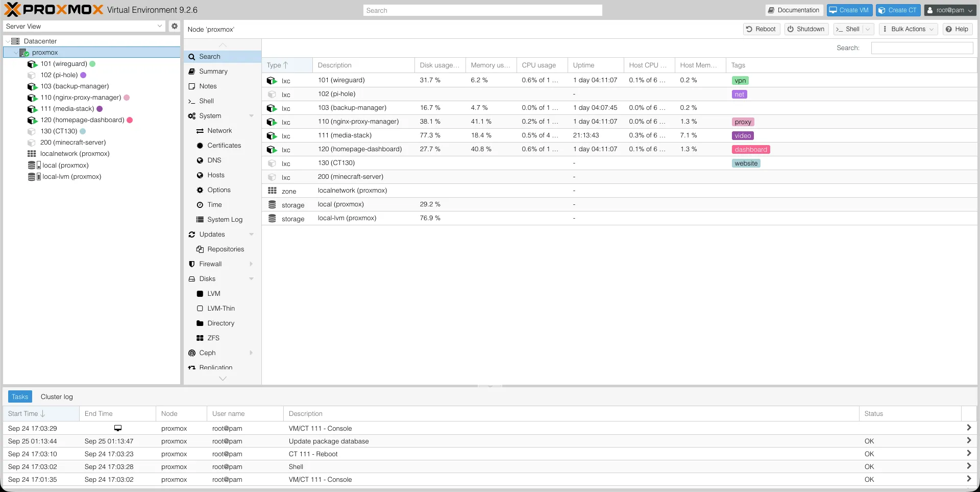
Task: Click the gear icon beside Server View
Action: tap(175, 26)
